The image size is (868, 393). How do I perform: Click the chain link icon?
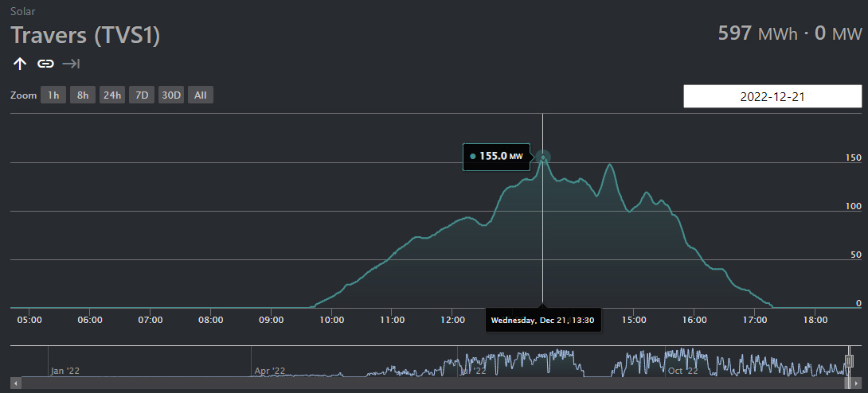[x=45, y=64]
